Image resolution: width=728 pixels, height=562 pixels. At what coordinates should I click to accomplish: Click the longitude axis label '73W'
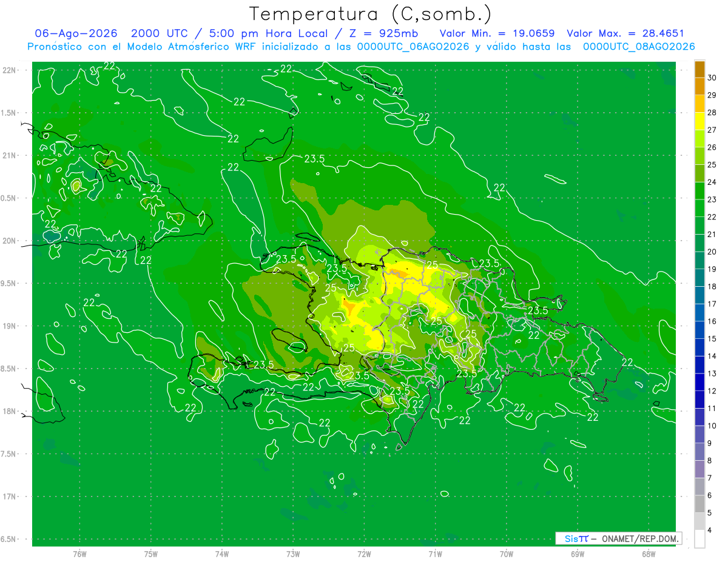pos(293,554)
